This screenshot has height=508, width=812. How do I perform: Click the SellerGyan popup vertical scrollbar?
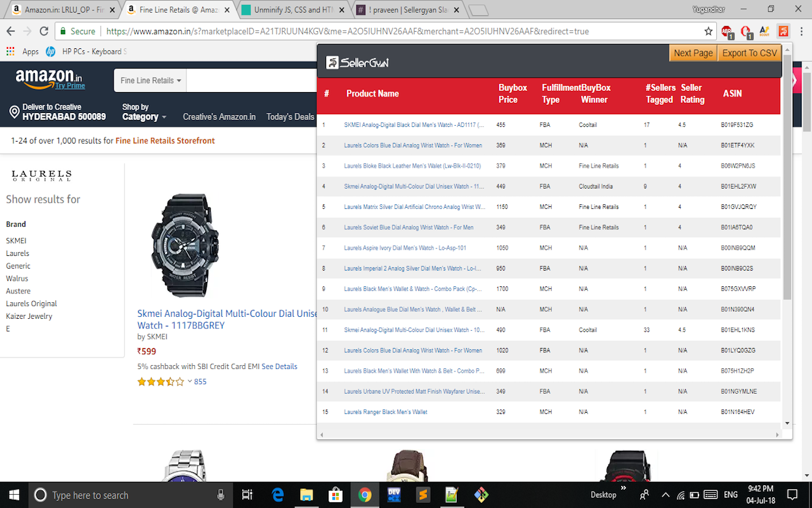pyautogui.click(x=787, y=178)
